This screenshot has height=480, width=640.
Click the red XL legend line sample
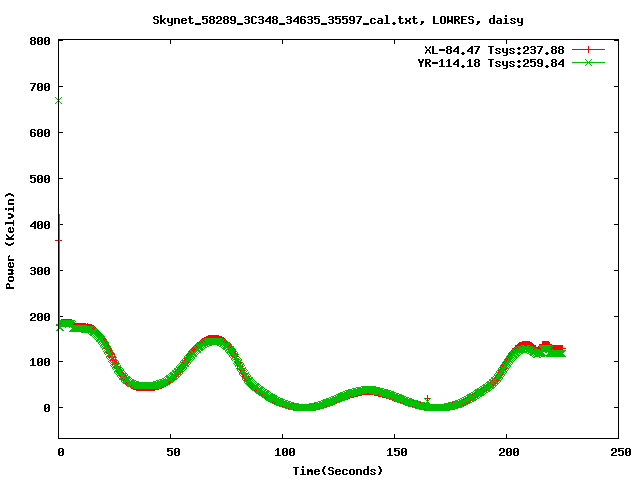tap(588, 50)
